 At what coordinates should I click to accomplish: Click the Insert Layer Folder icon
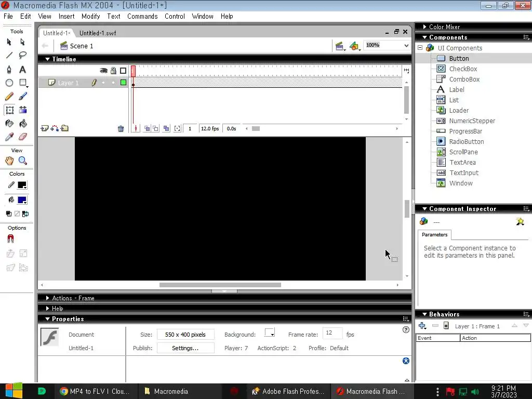pyautogui.click(x=64, y=128)
